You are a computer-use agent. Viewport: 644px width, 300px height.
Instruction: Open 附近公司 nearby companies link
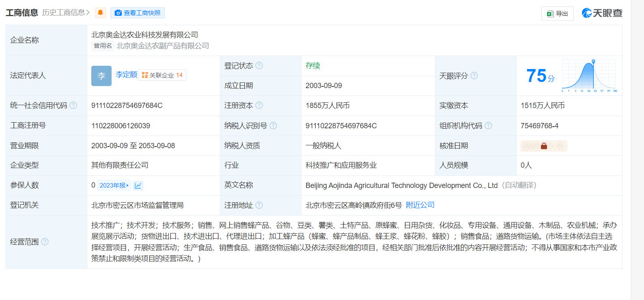point(420,205)
